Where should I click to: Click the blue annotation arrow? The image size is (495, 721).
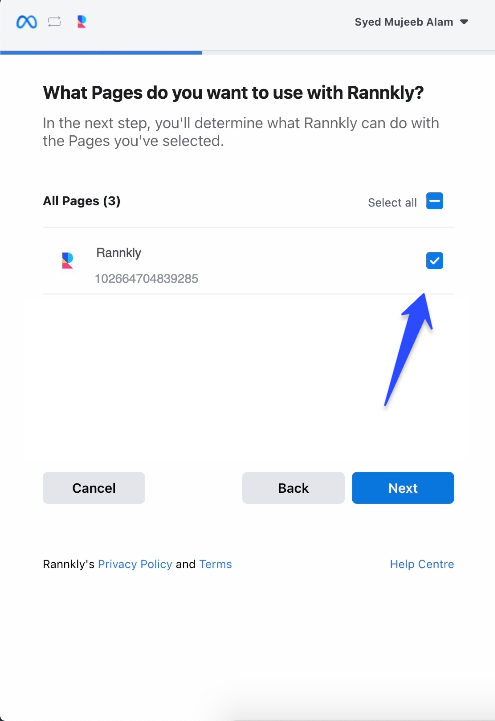(409, 349)
